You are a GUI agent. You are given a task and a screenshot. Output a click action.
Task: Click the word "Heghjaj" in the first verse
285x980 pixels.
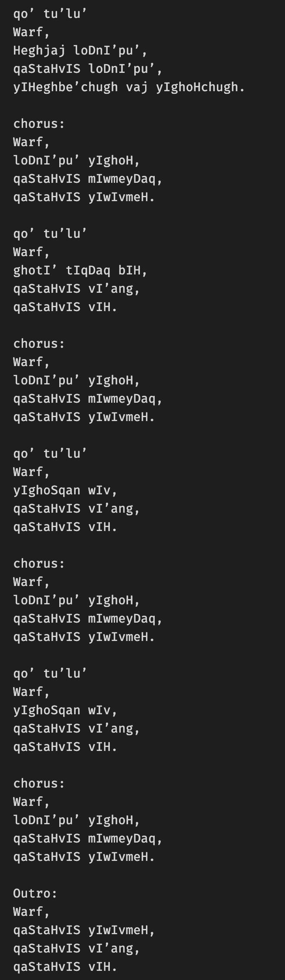tap(39, 51)
